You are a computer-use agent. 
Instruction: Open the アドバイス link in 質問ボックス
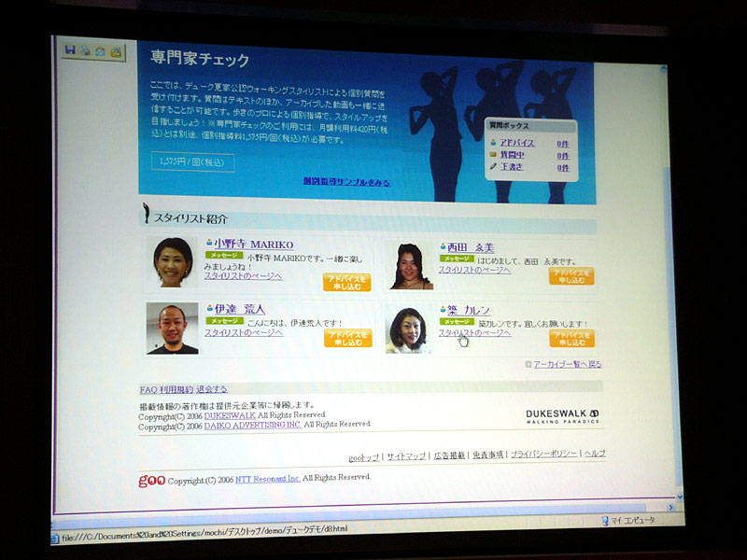pos(516,144)
